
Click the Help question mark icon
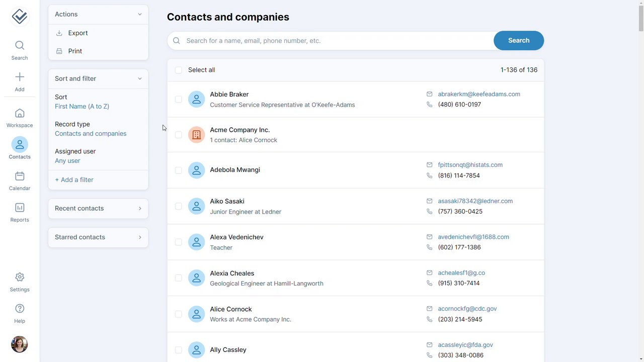click(20, 309)
